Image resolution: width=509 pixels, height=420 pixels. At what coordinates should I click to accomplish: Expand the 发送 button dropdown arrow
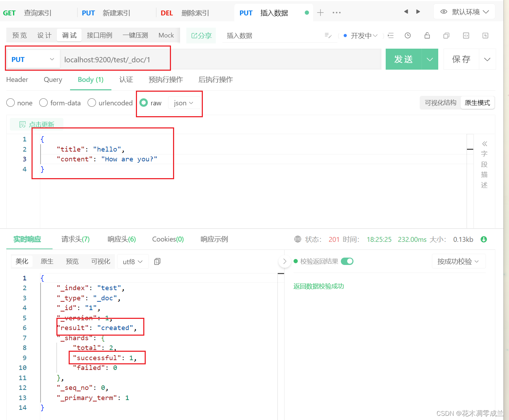tap(430, 59)
